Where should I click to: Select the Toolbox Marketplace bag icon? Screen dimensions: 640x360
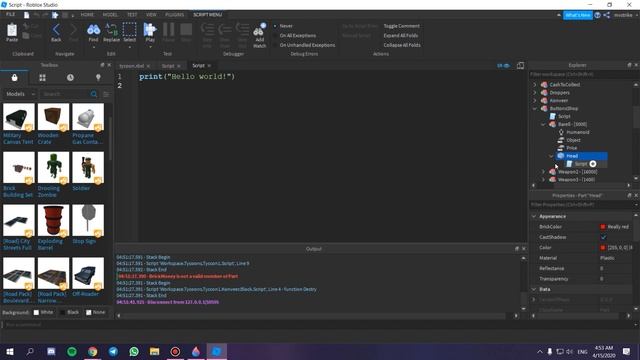pyautogui.click(x=14, y=78)
